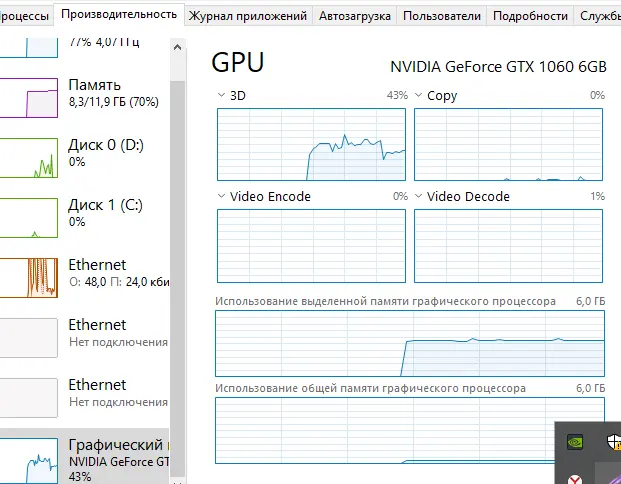Click the Диск 0 (D:) mini graph
Screen dimensions: 621x484
pos(29,158)
